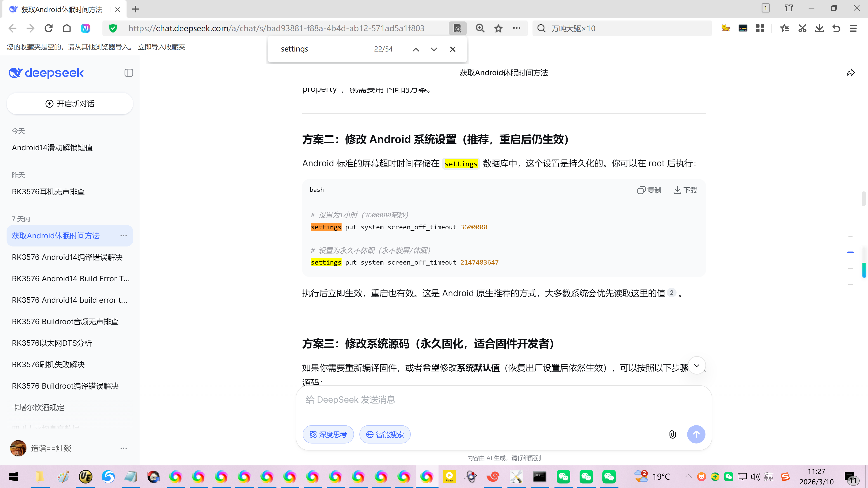The height and width of the screenshot is (488, 868).
Task: Download the bash code block
Action: pyautogui.click(x=685, y=190)
